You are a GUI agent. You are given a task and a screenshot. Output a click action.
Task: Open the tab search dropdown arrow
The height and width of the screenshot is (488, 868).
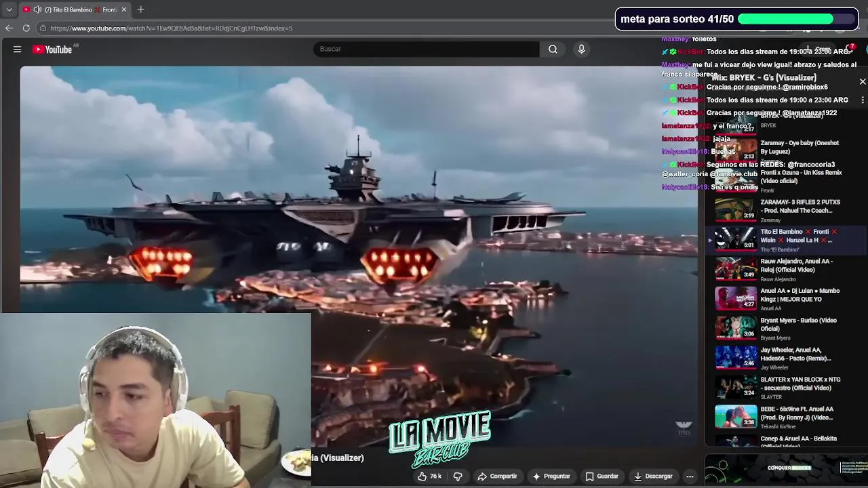pyautogui.click(x=9, y=9)
